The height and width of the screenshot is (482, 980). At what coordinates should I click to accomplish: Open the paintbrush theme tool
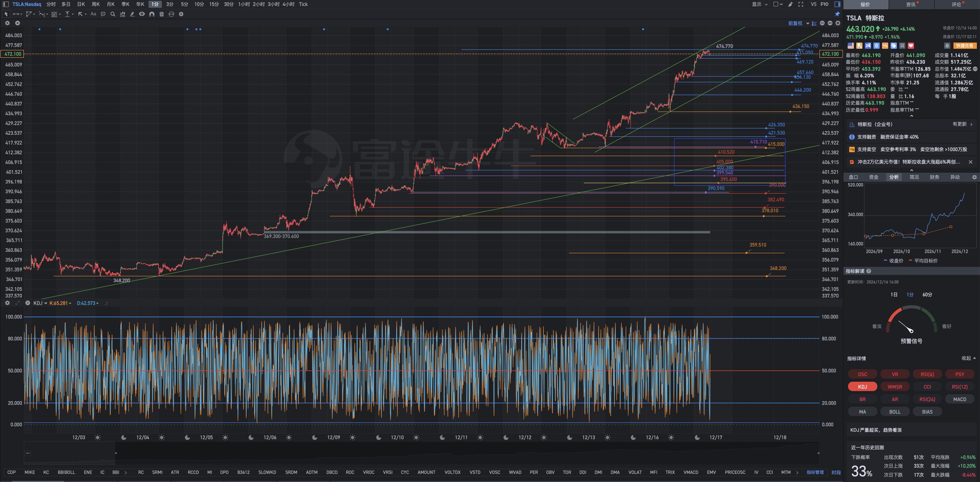[x=791, y=4]
